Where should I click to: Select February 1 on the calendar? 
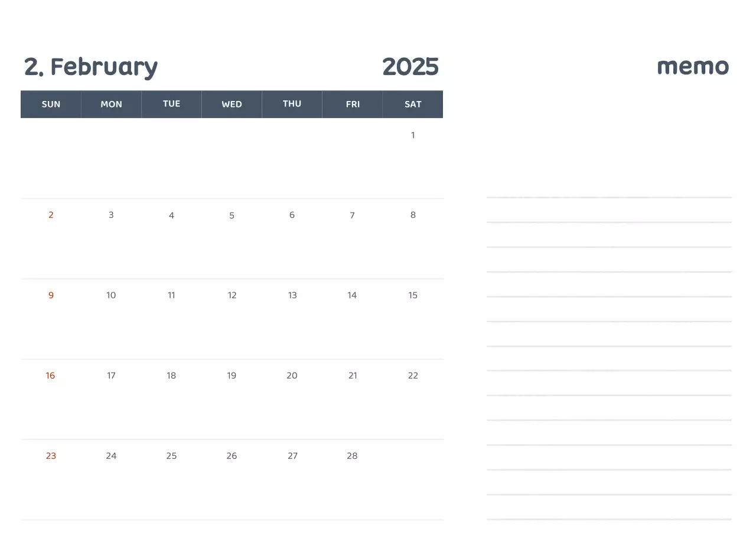(x=413, y=135)
